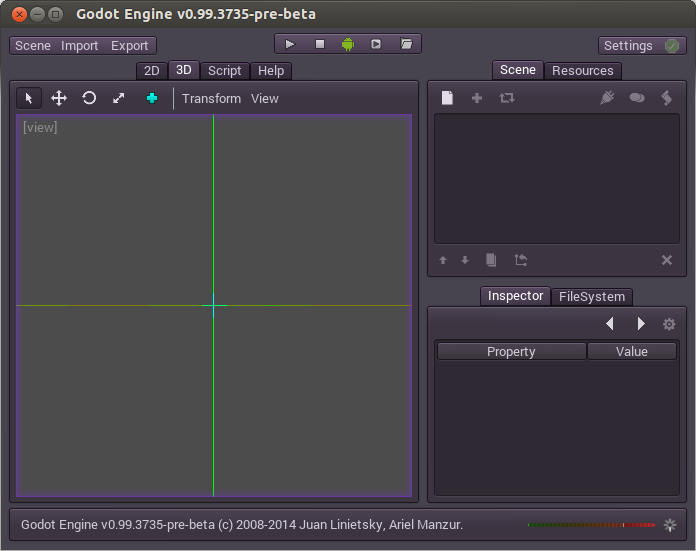Screen dimensions: 696x551
Task: Click the delete X icon in Scene panel
Action: (x=666, y=260)
